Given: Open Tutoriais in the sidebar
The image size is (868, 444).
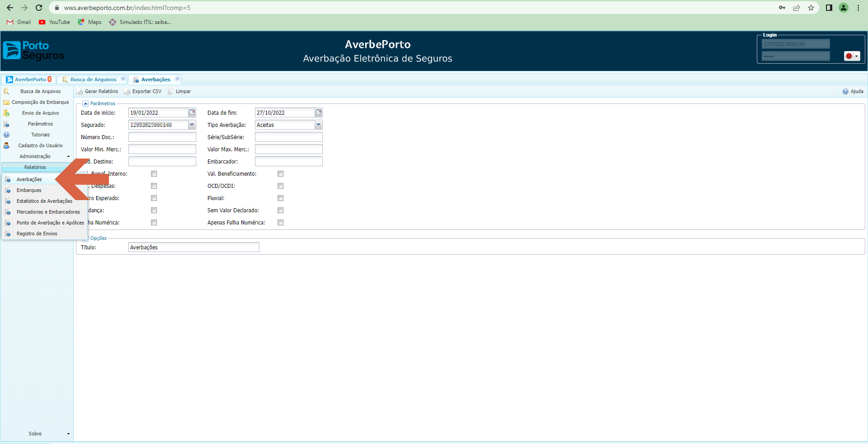Looking at the screenshot, I should click(x=37, y=135).
